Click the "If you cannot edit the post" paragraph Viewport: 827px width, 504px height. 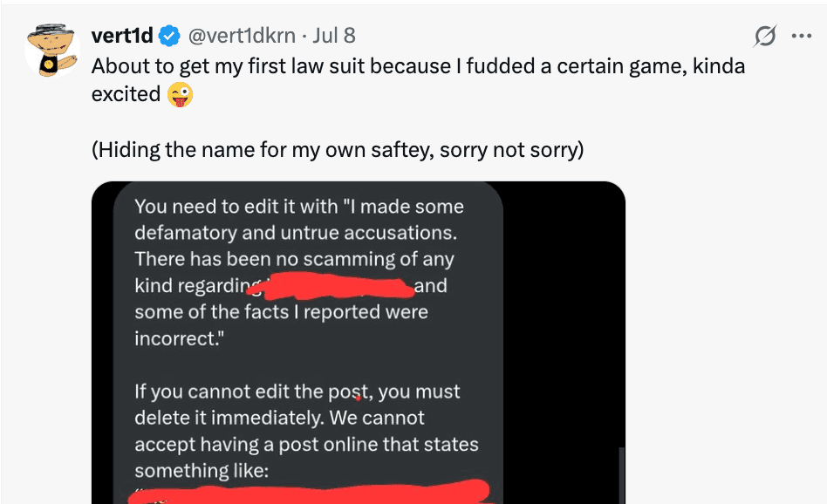pyautogui.click(x=306, y=431)
